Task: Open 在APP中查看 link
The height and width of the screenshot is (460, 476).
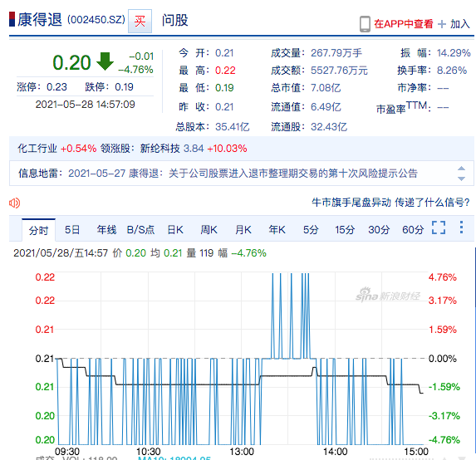Action: click(x=404, y=24)
